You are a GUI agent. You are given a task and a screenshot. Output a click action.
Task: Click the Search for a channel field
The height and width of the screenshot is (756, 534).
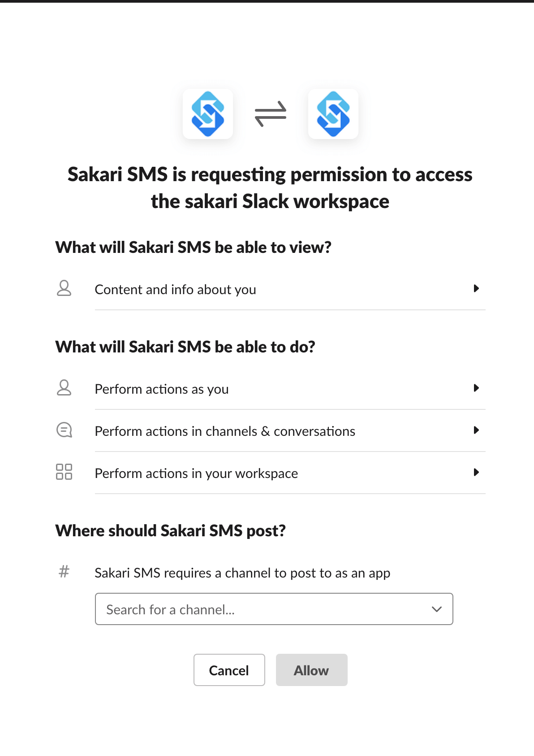tap(274, 609)
